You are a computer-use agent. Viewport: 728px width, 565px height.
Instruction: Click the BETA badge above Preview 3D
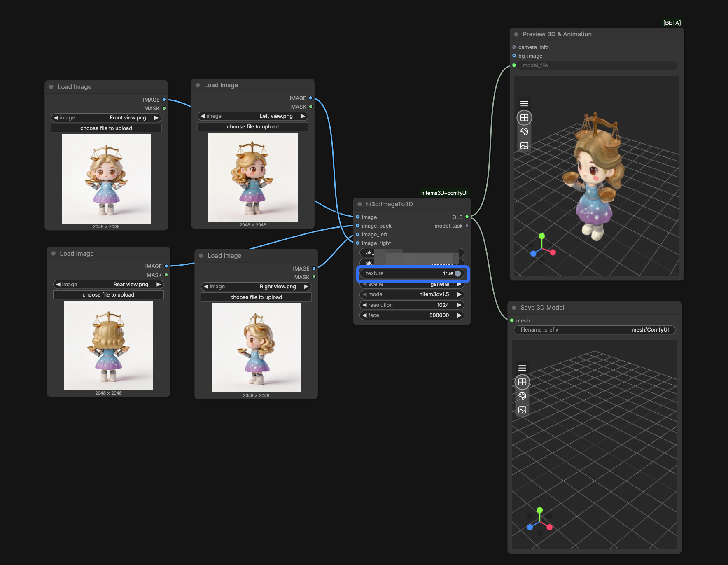tap(672, 23)
